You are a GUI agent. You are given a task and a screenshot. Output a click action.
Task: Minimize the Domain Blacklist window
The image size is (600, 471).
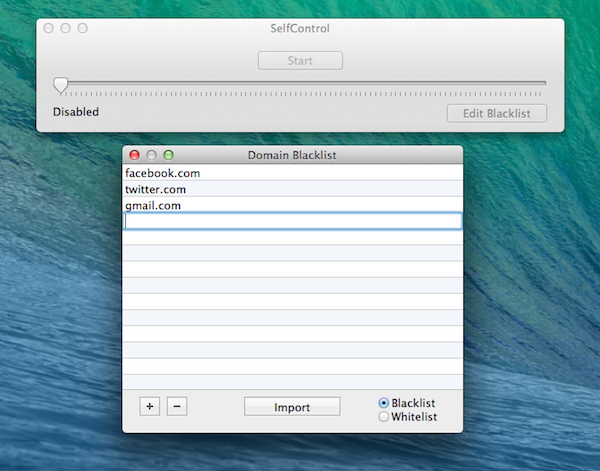point(152,155)
